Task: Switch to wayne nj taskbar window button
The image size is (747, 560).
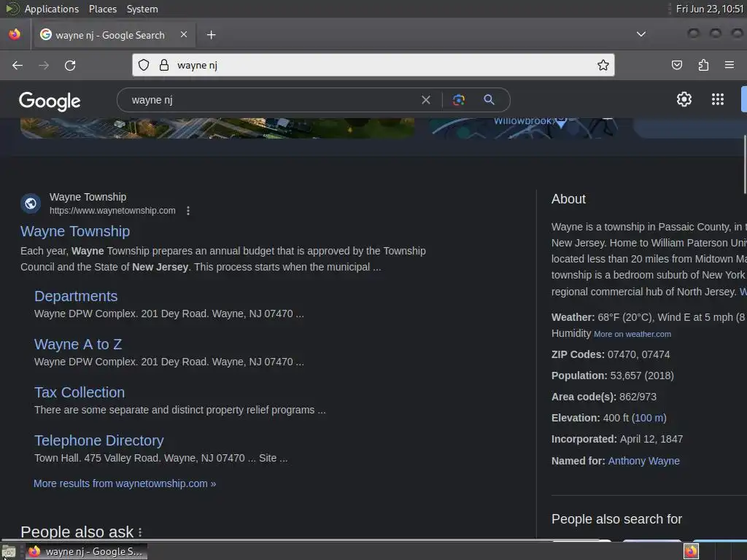Action: 86,551
